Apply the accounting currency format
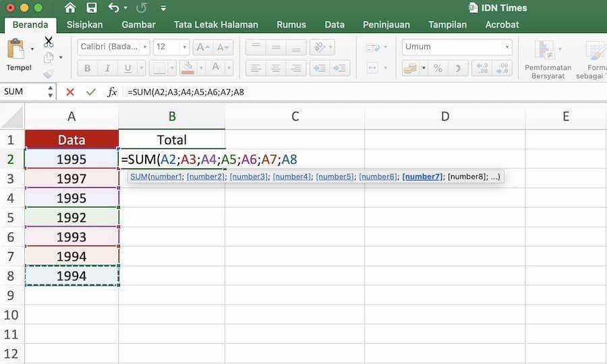 click(410, 69)
